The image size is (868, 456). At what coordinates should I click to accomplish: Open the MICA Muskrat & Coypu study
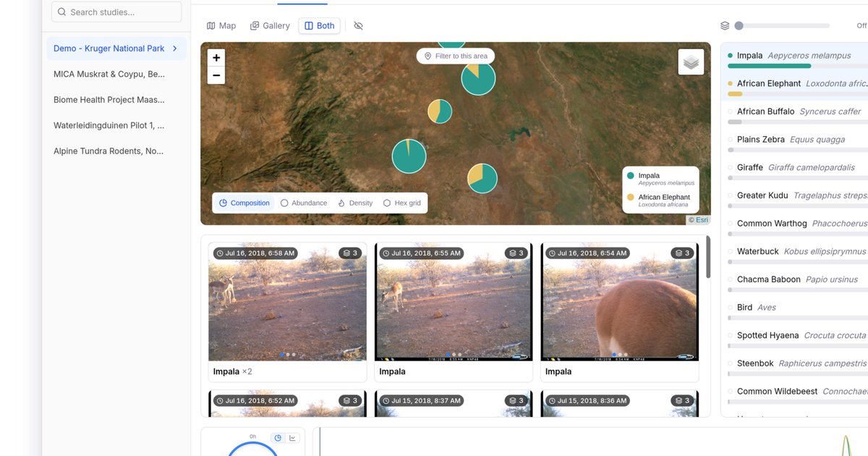pyautogui.click(x=116, y=74)
